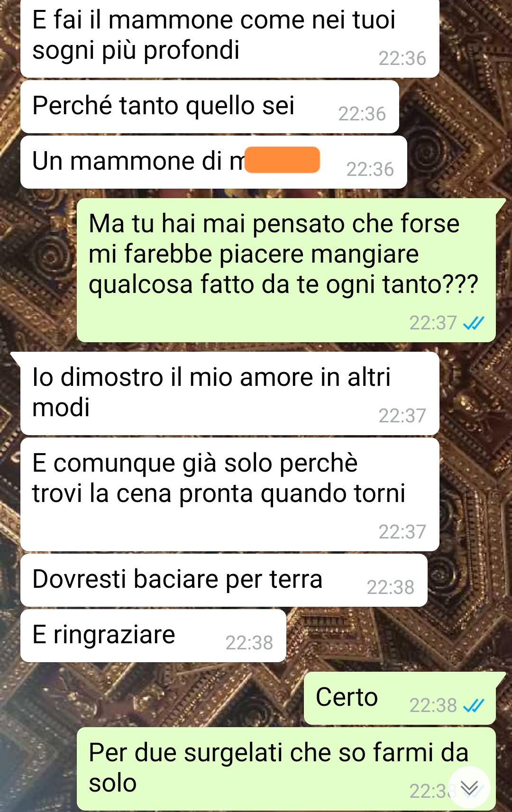Select message 'Perché tanto quello sei'
512x812 pixels.
coord(210,107)
